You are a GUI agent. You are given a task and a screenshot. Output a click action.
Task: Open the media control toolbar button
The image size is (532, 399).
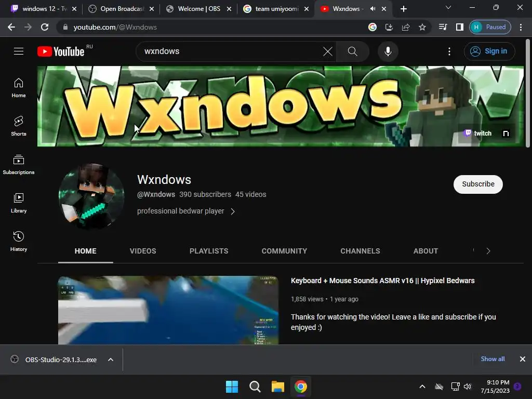[443, 27]
